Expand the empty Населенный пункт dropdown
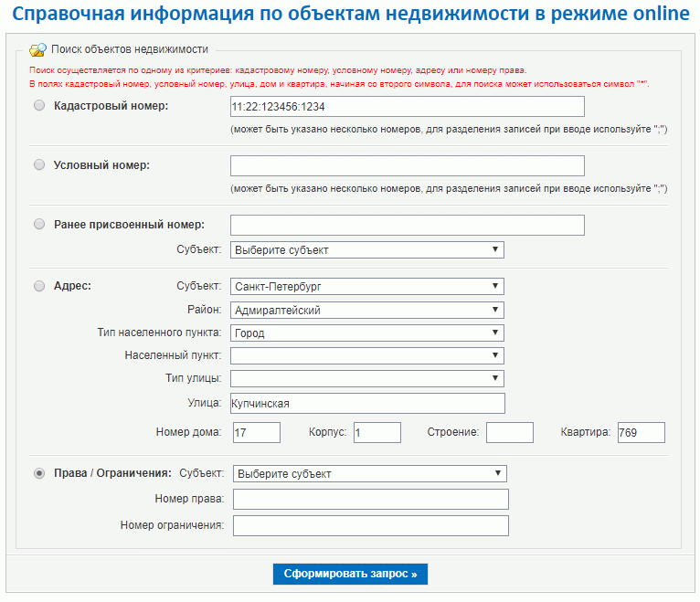700x602 pixels. (x=367, y=355)
